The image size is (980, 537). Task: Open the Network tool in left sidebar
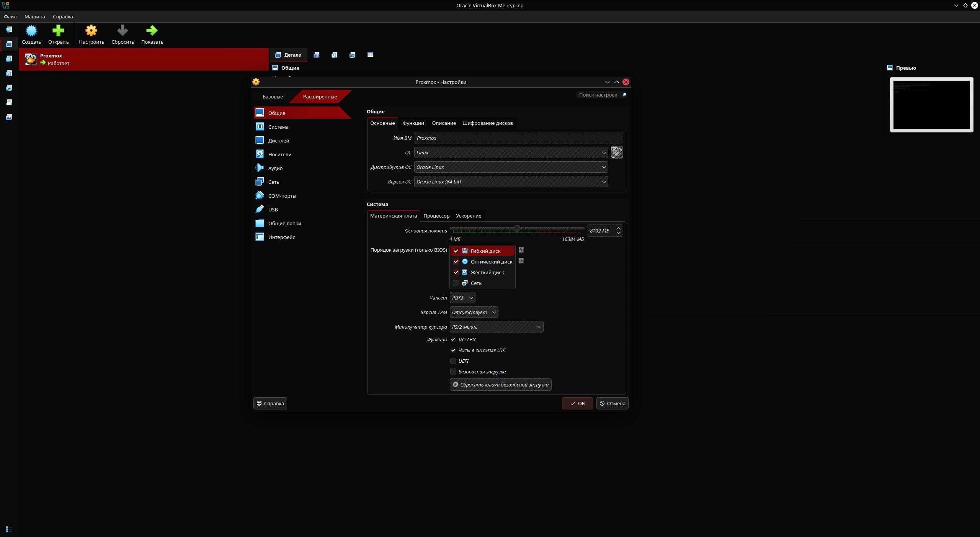[x=9, y=88]
